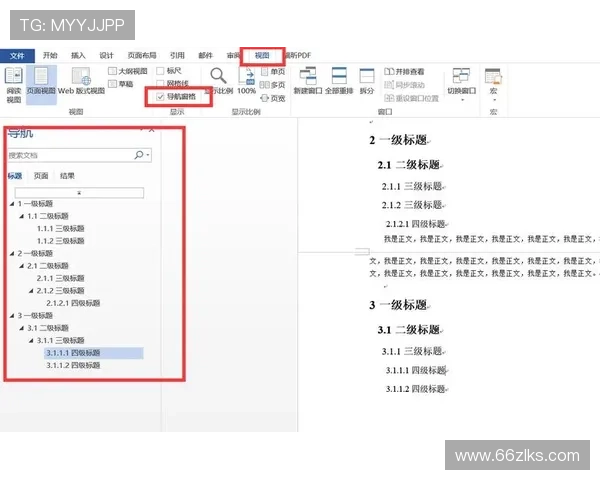This screenshot has width=600, height=480.
Task: Click the jump-to-top bar above heading list
Action: click(x=79, y=193)
